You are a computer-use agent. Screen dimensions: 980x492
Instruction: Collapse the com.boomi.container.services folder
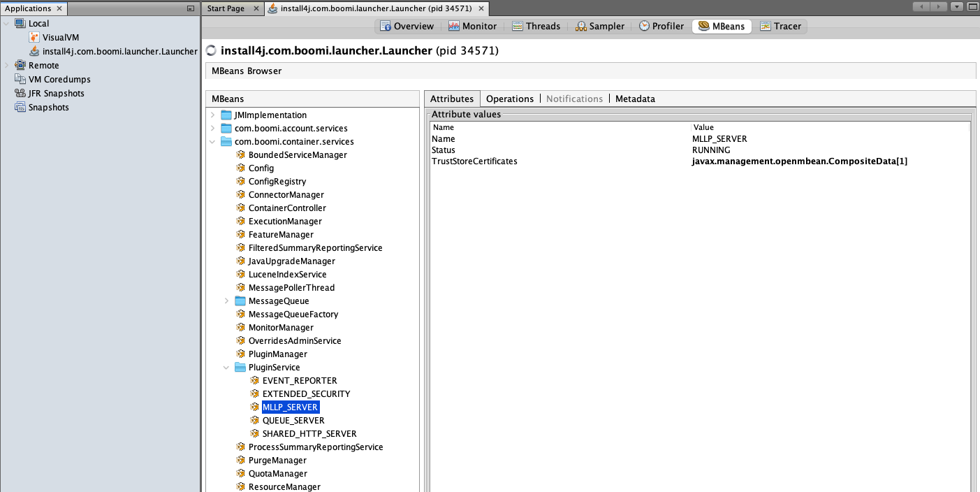point(213,141)
